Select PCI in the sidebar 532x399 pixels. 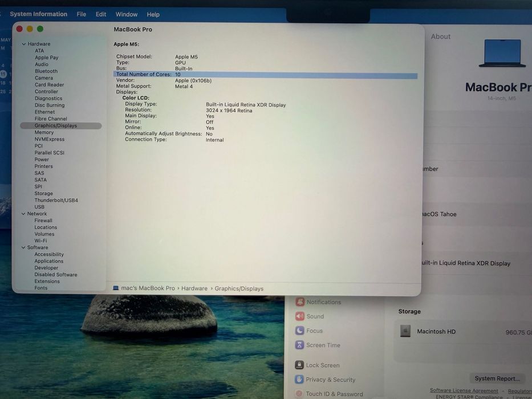click(x=38, y=146)
